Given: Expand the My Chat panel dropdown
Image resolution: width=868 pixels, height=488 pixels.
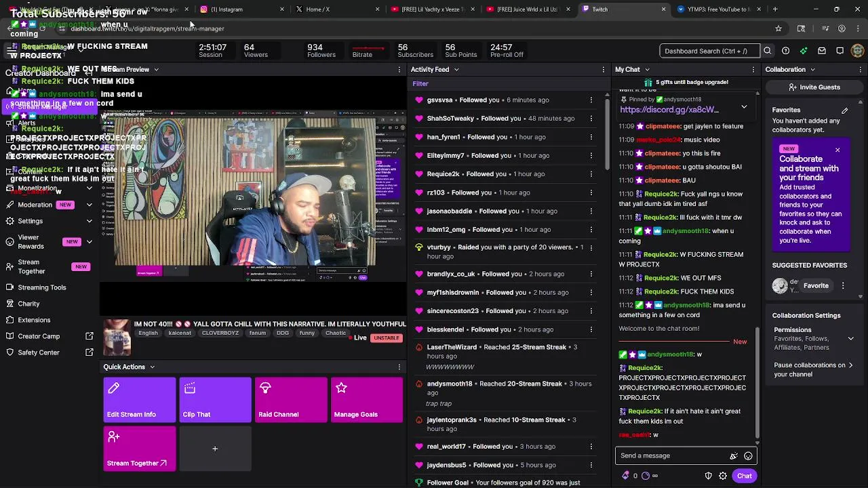Looking at the screenshot, I should click(647, 69).
